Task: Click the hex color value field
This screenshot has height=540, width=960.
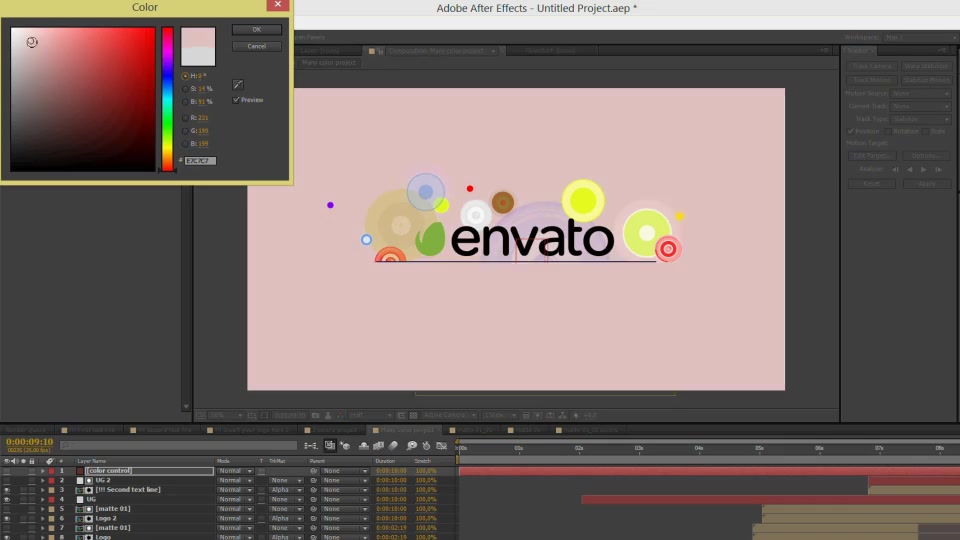Action: click(x=200, y=161)
